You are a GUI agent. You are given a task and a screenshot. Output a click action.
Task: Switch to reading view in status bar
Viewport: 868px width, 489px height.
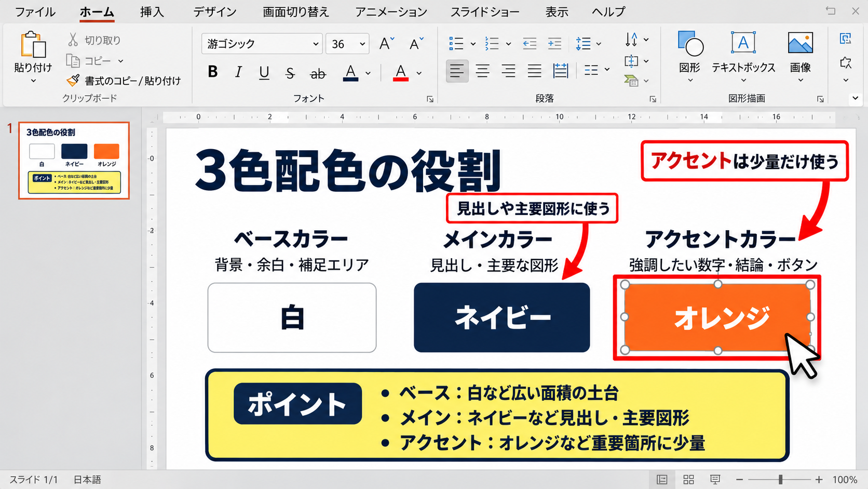715,480
